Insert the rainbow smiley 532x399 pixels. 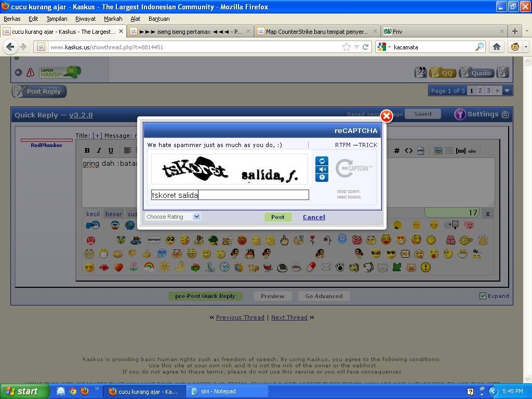tap(149, 268)
